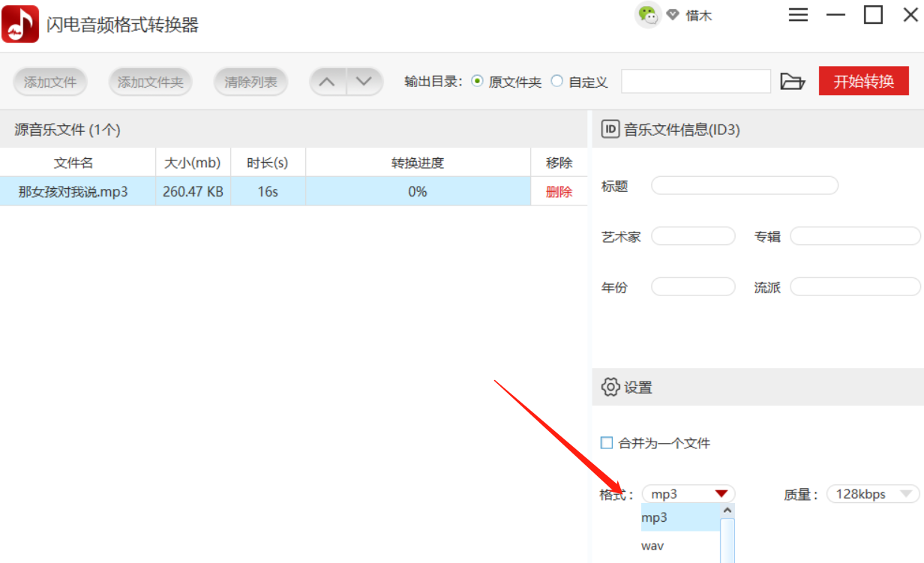Maximize the converter window
The height and width of the screenshot is (563, 924).
[873, 14]
